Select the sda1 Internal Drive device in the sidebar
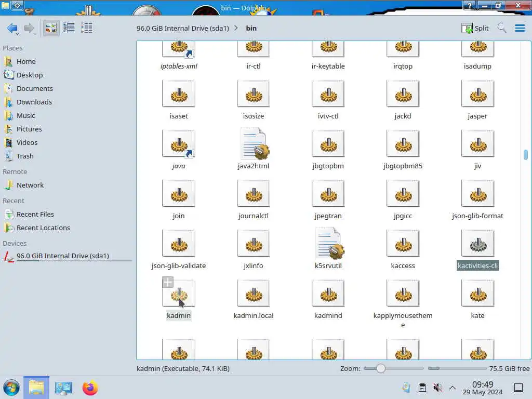Screen dimensions: 532x399 click(x=63, y=256)
